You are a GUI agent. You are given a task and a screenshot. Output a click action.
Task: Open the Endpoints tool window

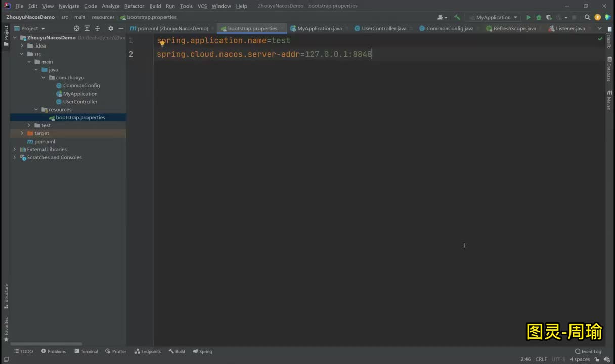pyautogui.click(x=148, y=352)
